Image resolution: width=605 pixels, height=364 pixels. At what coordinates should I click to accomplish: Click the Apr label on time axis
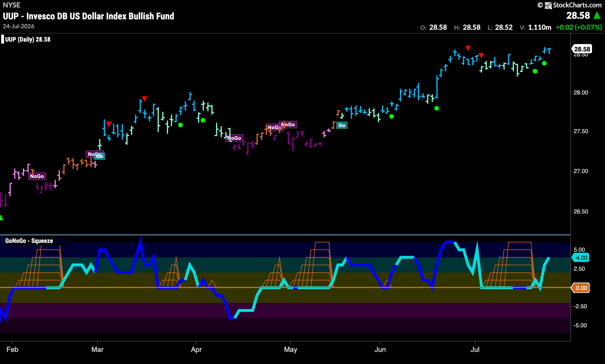pyautogui.click(x=196, y=350)
